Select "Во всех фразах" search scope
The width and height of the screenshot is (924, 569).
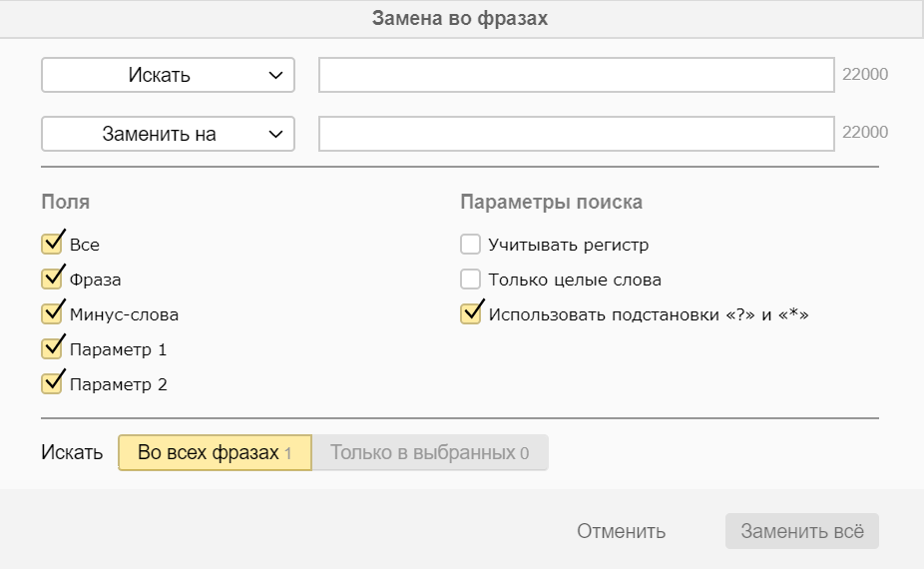point(215,452)
